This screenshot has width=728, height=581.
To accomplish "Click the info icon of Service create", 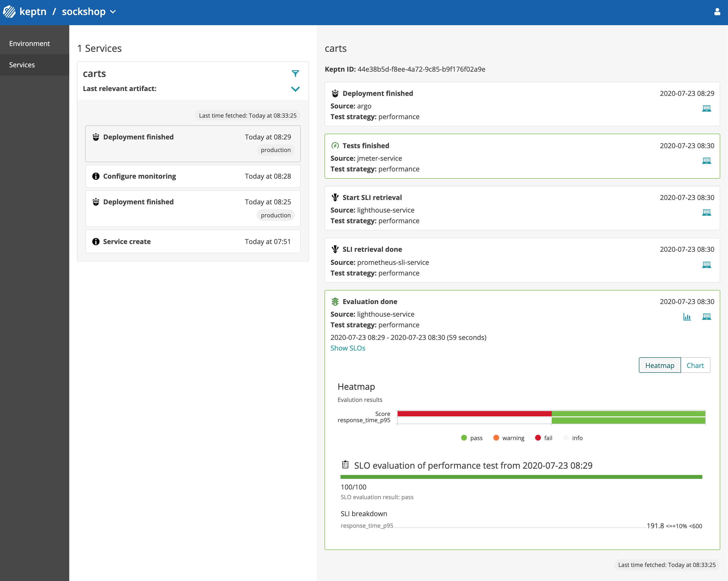I will click(x=96, y=241).
